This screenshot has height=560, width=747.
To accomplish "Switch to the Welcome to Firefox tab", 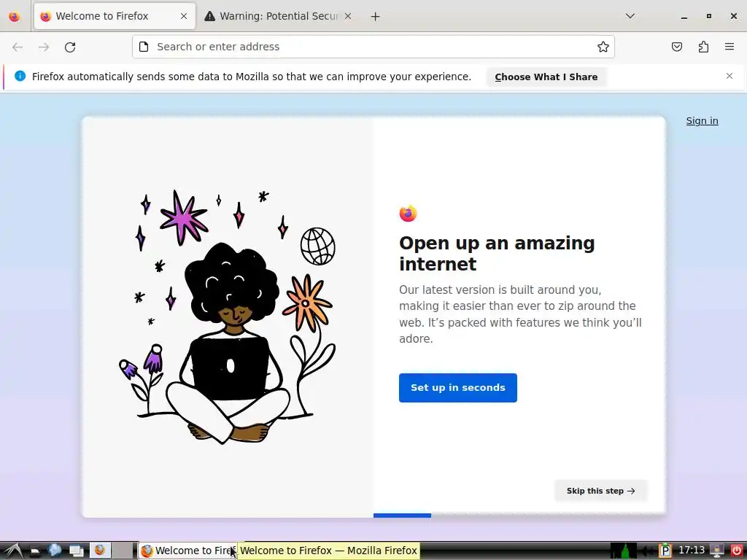I will tap(115, 16).
